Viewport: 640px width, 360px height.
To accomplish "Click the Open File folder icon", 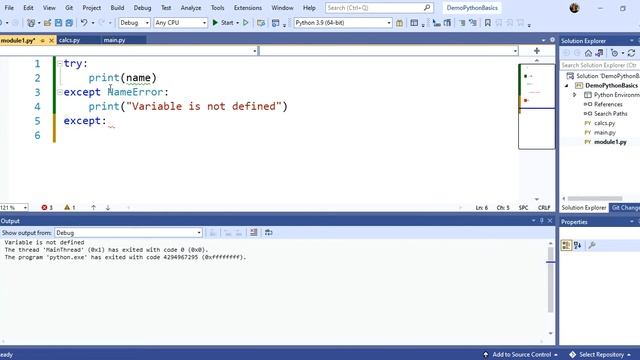I will coord(47,23).
